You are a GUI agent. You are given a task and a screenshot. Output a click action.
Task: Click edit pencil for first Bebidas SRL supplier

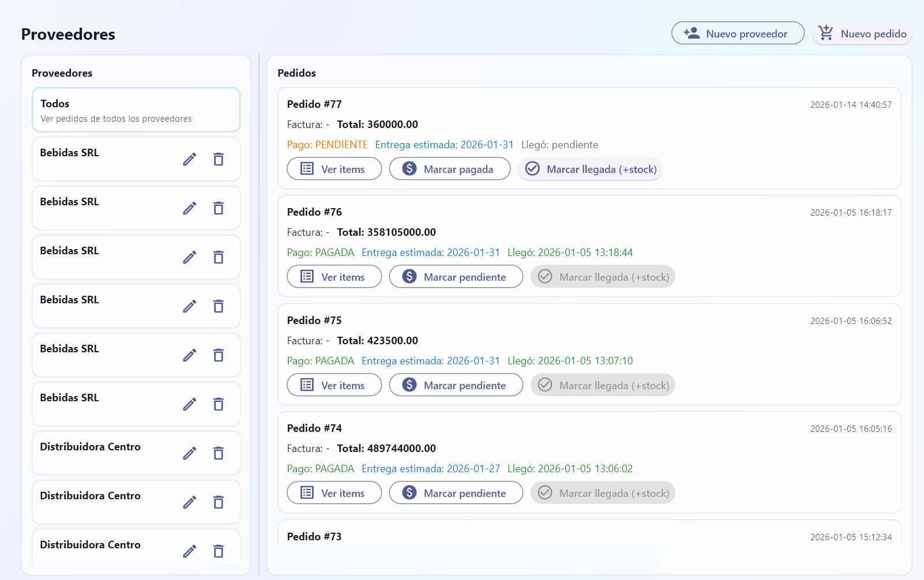point(190,159)
